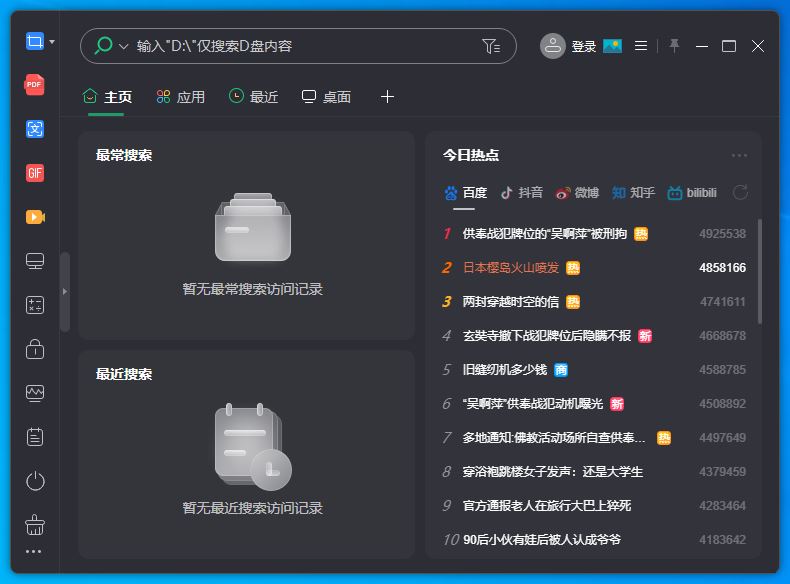Open the search type dropdown chevron
The height and width of the screenshot is (584, 790).
tap(123, 46)
